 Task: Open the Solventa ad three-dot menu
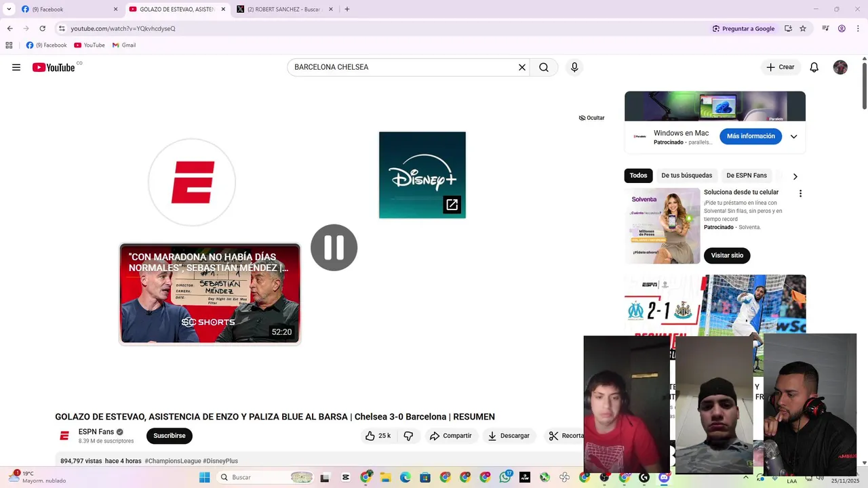[800, 193]
